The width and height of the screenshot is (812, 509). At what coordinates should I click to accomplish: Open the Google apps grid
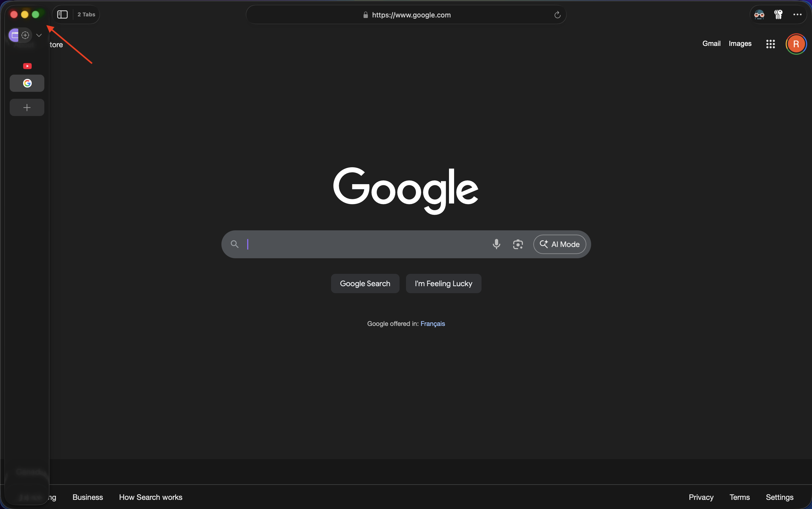pyautogui.click(x=770, y=44)
